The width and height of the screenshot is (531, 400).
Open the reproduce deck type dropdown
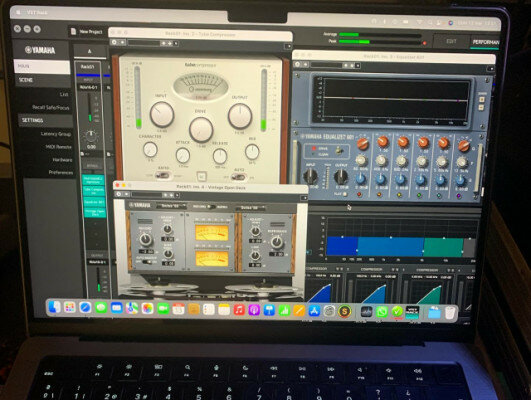(x=250, y=208)
